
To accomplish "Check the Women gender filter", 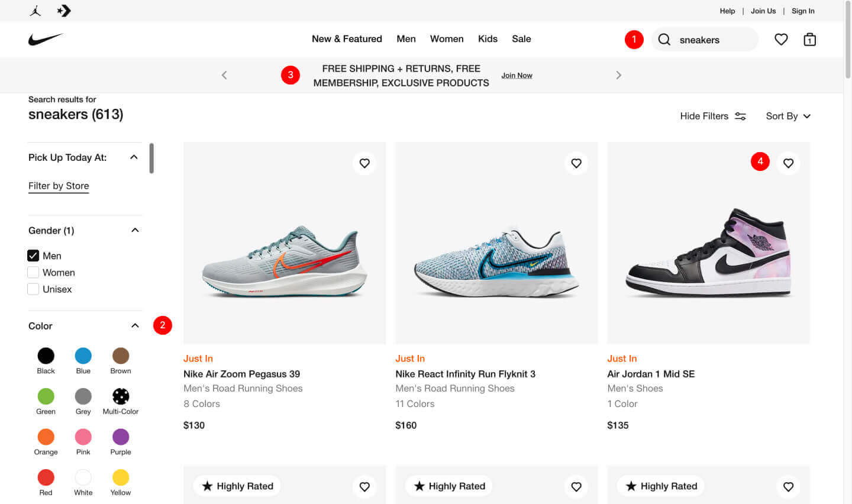I will pyautogui.click(x=33, y=273).
